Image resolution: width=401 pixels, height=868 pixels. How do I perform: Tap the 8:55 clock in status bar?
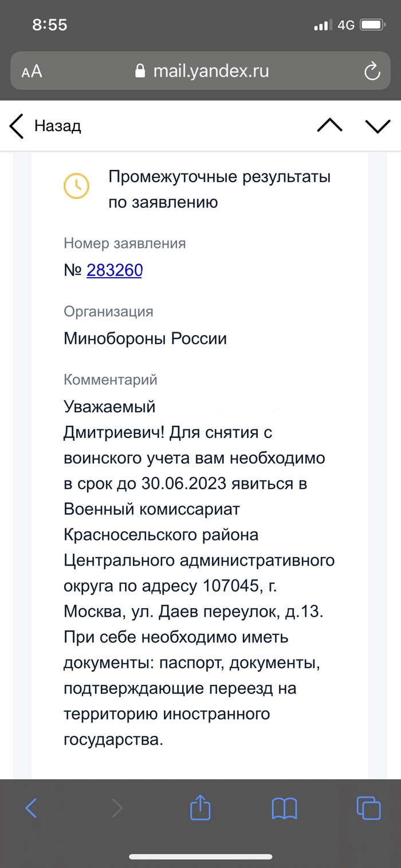click(50, 25)
